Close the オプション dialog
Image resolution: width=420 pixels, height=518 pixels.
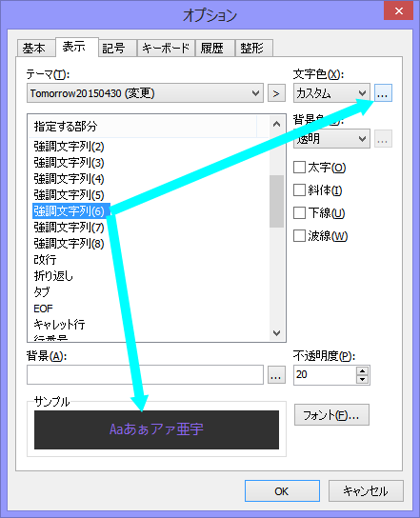398,10
